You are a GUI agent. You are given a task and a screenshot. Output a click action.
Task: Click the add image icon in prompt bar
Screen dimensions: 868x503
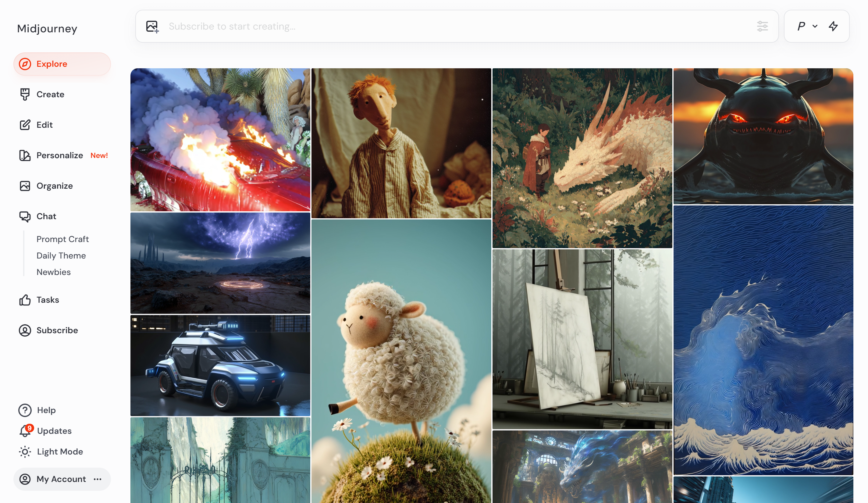click(x=152, y=27)
